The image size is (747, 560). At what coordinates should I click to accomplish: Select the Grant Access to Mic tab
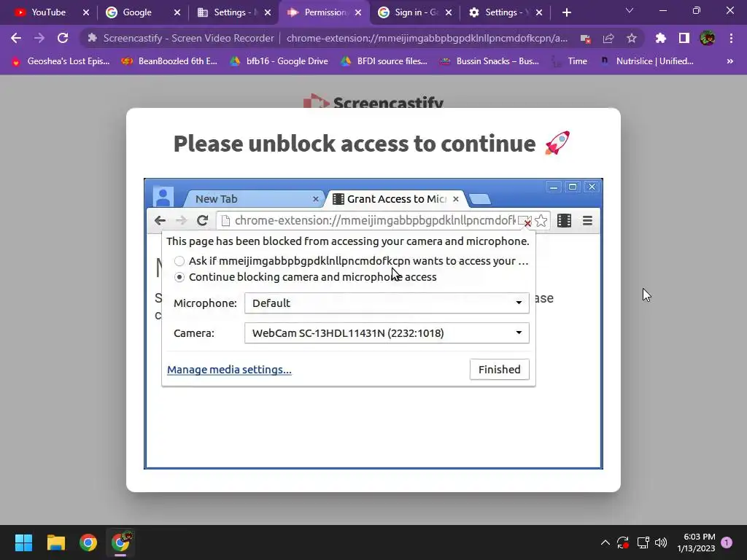tap(395, 199)
